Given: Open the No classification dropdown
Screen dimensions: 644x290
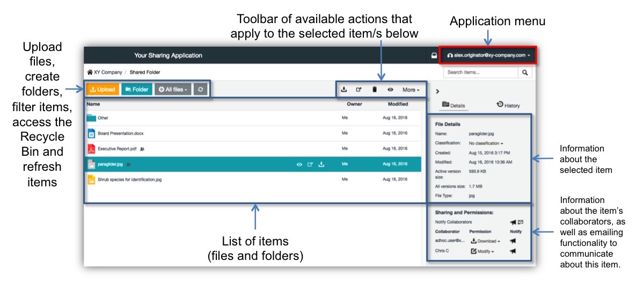Looking at the screenshot, I should click(486, 143).
